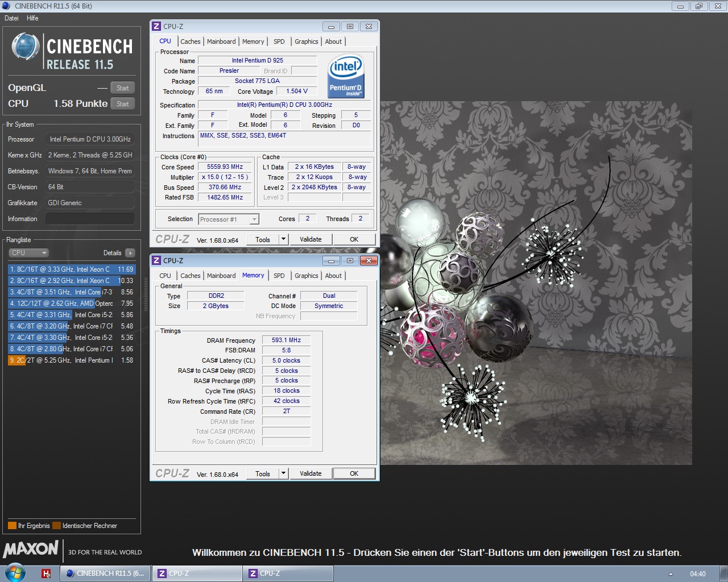Switch to CPU tab in lower CPU-Z
Screen dimensions: 728x582
[165, 276]
